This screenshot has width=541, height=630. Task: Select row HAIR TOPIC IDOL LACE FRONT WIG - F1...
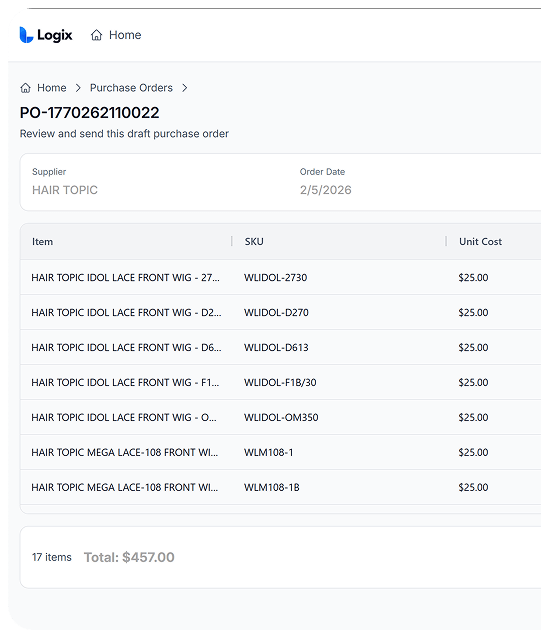281,382
